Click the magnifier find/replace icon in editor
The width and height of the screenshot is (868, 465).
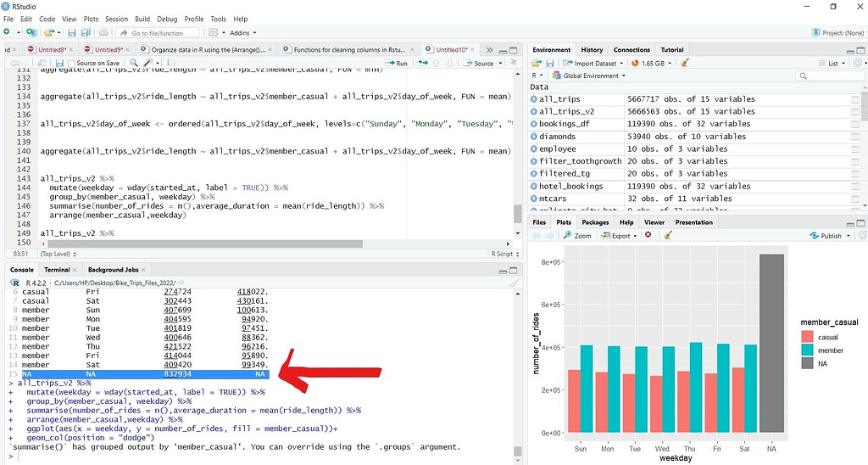click(x=136, y=64)
